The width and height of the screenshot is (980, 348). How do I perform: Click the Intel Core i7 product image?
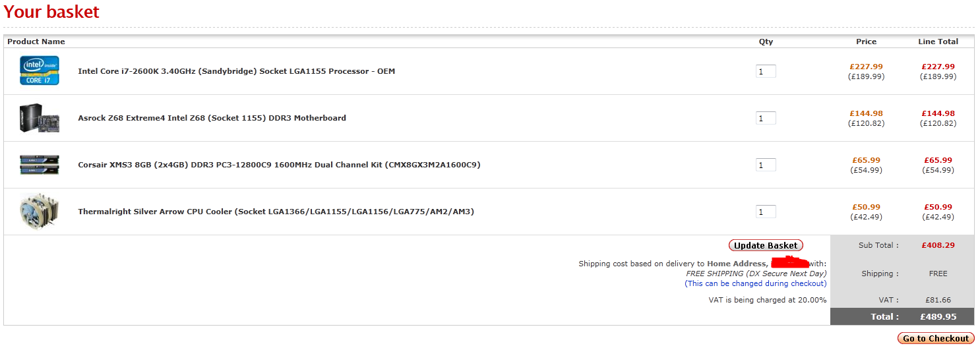[x=40, y=71]
